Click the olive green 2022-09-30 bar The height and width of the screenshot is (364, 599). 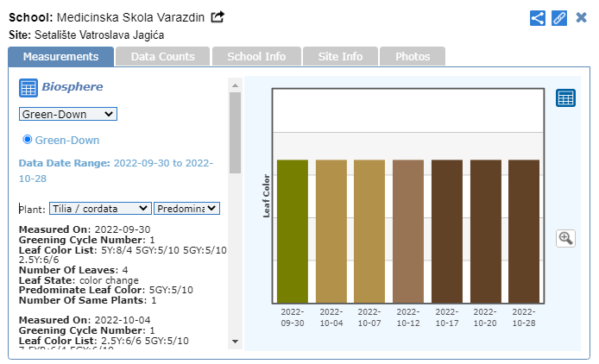pyautogui.click(x=293, y=231)
